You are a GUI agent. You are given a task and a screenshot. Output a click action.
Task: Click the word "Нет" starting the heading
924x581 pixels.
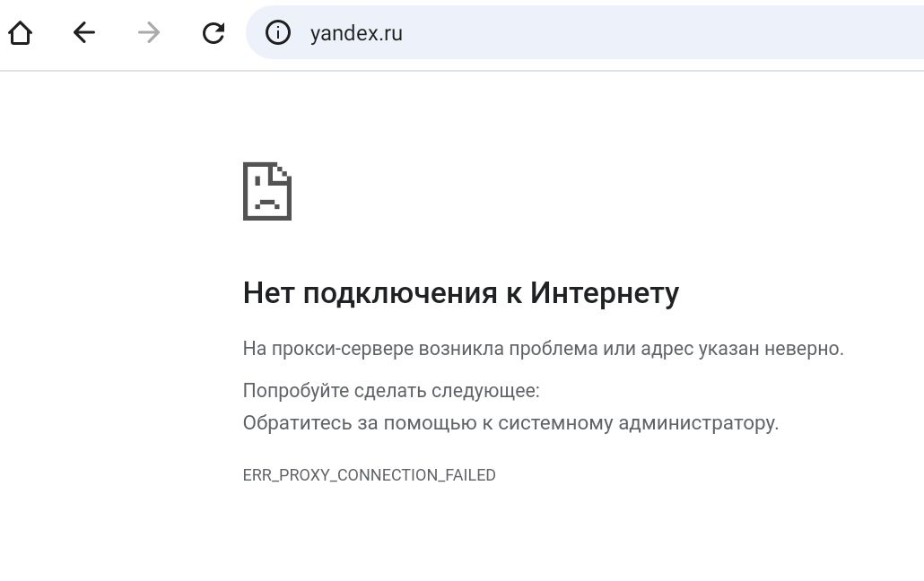[267, 293]
